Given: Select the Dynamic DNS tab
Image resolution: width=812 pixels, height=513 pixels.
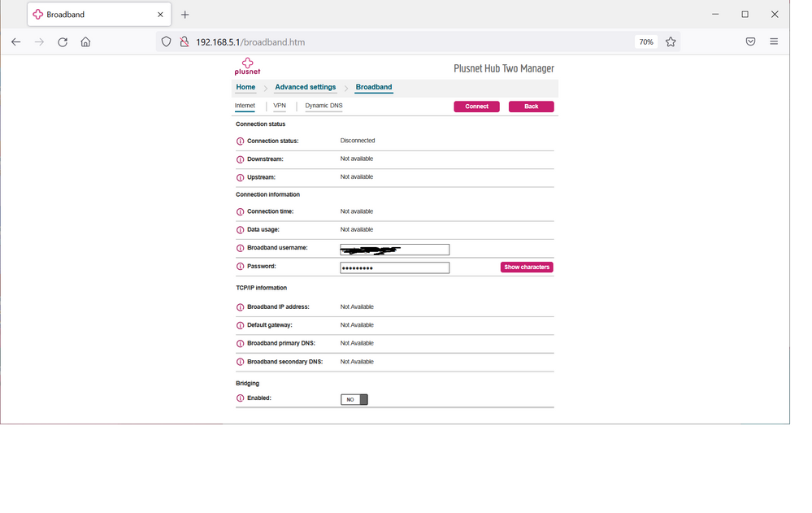Looking at the screenshot, I should click(x=323, y=106).
